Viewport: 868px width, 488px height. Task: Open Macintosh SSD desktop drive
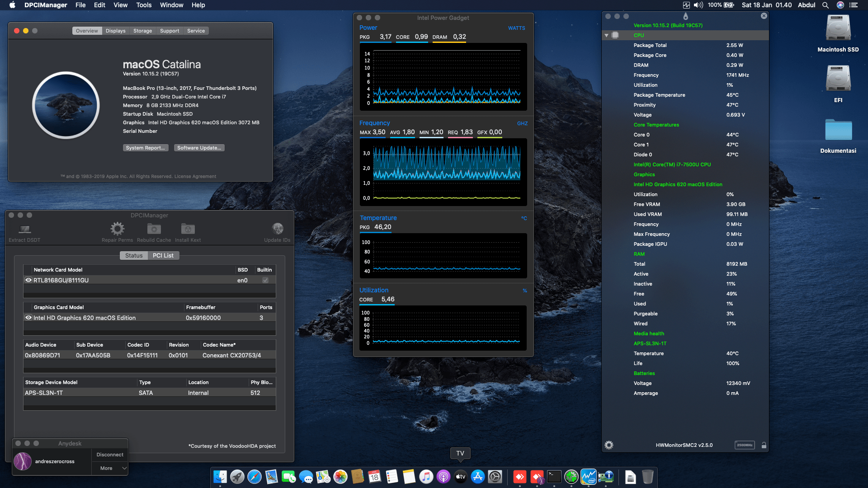point(838,28)
